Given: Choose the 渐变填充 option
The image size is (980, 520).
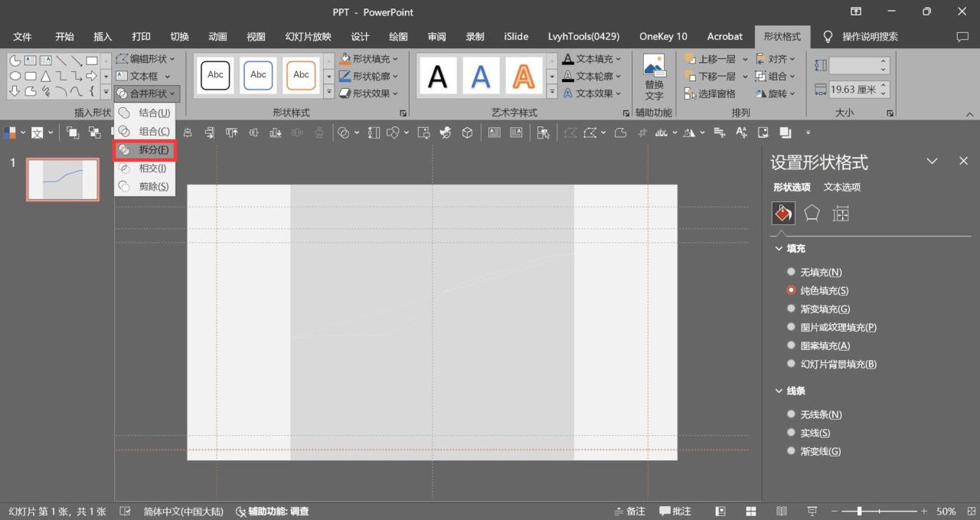Looking at the screenshot, I should tap(791, 309).
